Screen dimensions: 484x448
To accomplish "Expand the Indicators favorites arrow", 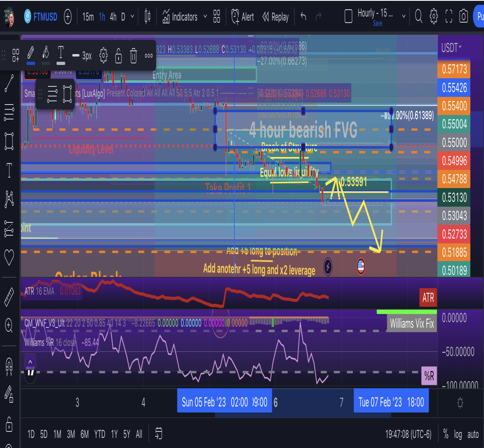I will (x=205, y=17).
